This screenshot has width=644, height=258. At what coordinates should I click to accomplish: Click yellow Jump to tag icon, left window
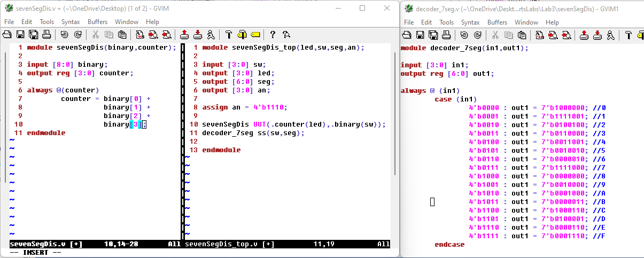pyautogui.click(x=255, y=35)
